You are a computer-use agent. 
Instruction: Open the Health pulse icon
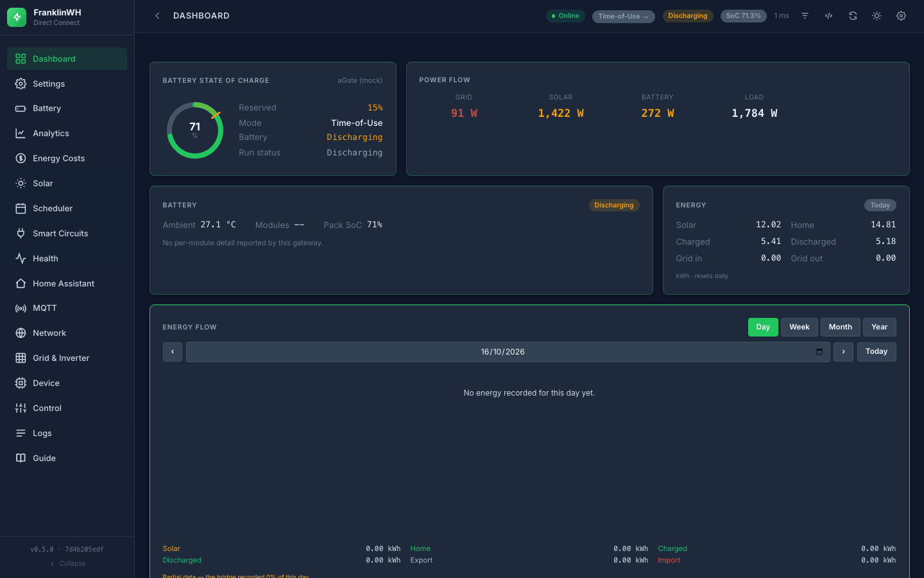(21, 259)
